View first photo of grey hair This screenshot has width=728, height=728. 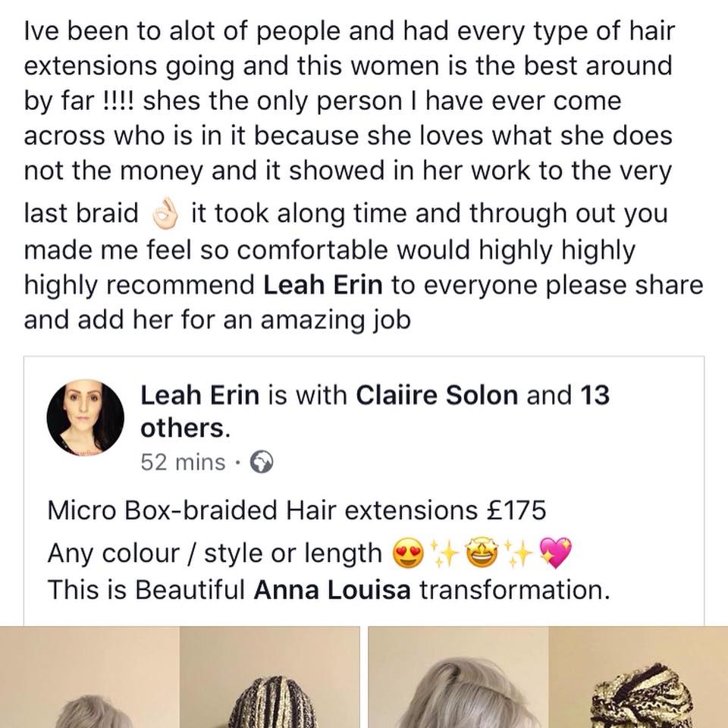click(90, 677)
